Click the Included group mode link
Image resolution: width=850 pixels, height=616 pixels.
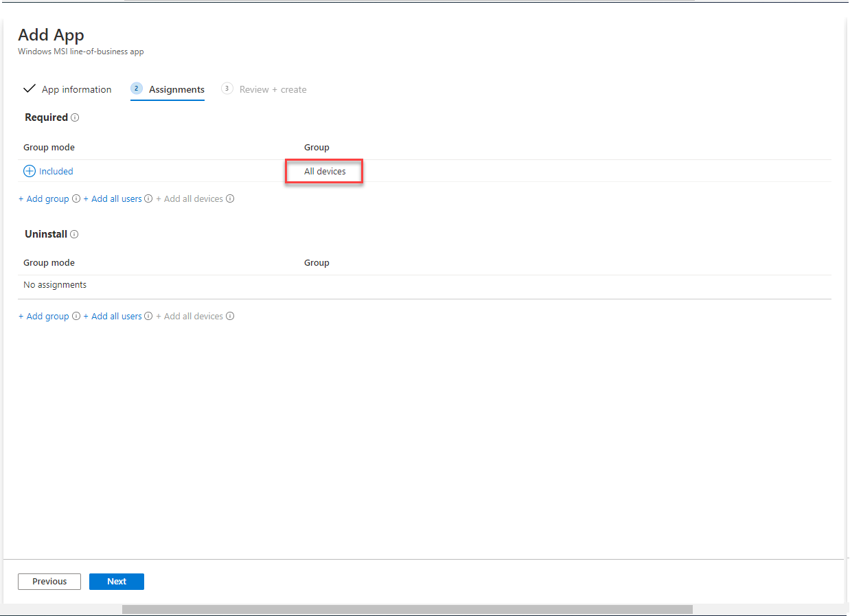(x=56, y=170)
